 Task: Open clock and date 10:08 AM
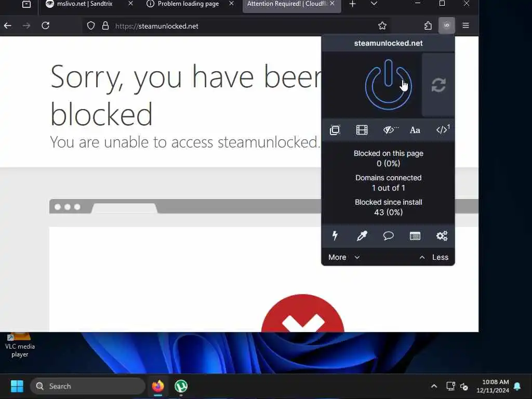click(x=493, y=386)
